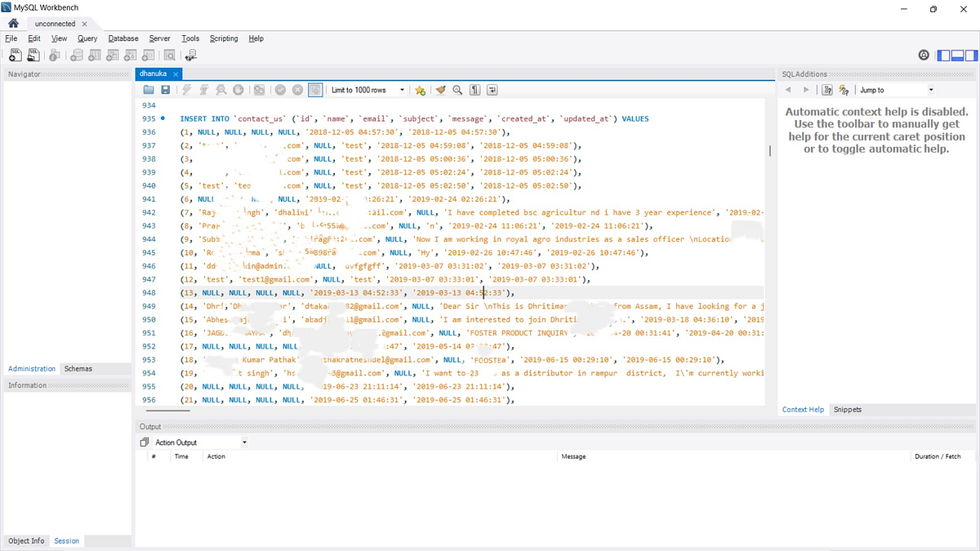Create a new schema in the connected server
Screen dimensions: 980x551
[x=77, y=55]
